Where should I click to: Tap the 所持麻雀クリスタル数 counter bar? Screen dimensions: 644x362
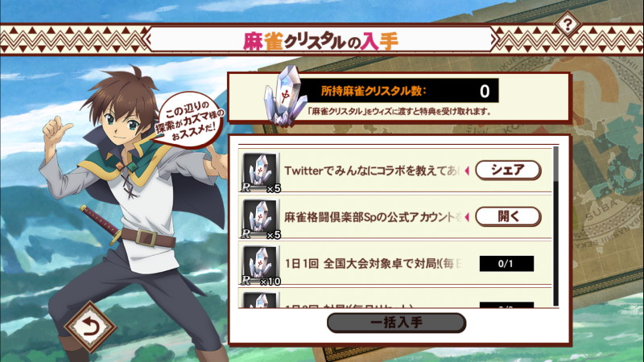click(x=399, y=91)
